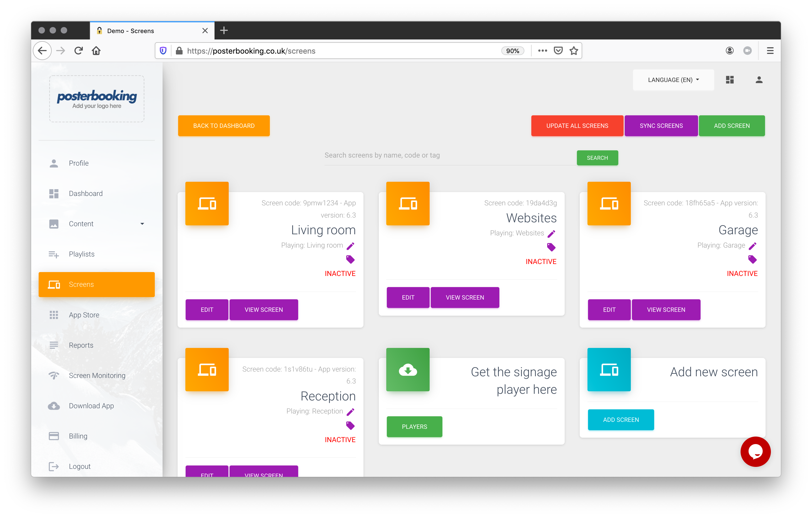Click the orange Living room screen tile icon
This screenshot has height=518, width=812.
tap(207, 203)
